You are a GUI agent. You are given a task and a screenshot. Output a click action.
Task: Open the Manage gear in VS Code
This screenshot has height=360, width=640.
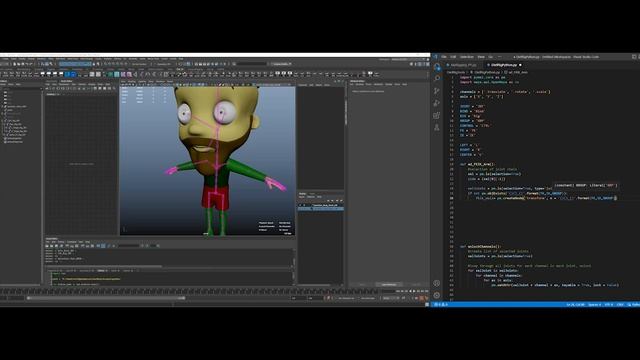click(x=437, y=295)
